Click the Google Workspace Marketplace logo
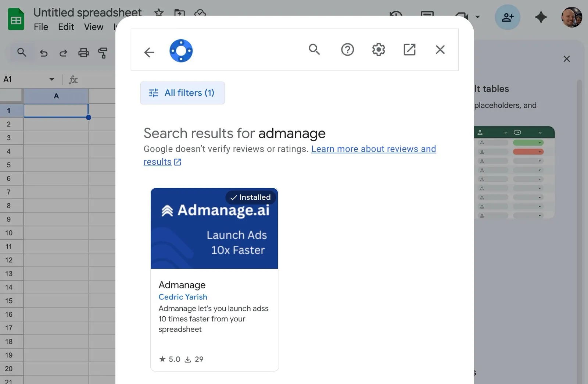This screenshot has height=384, width=588. click(181, 51)
